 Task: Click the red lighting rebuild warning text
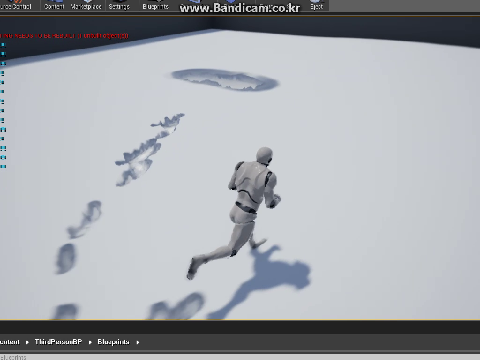point(64,36)
